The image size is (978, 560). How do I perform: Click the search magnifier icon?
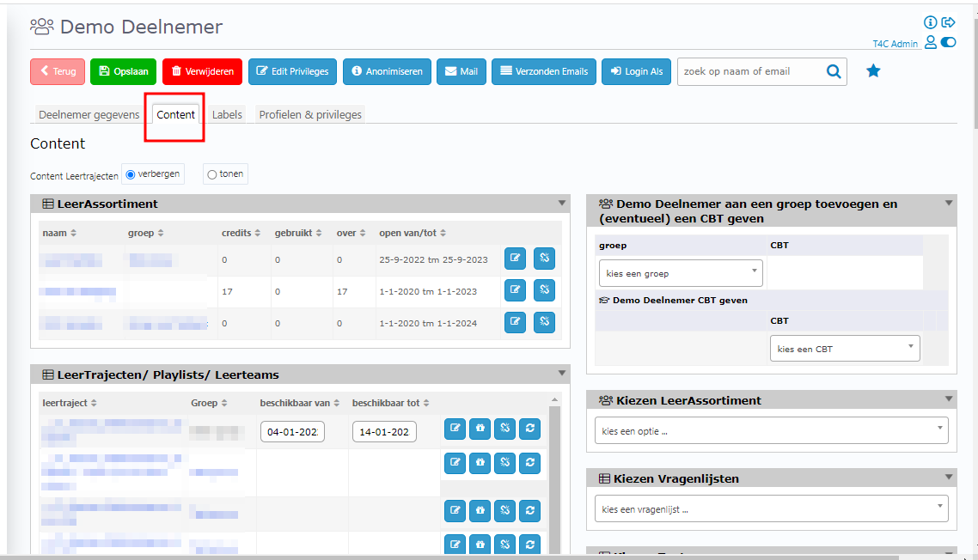coord(833,72)
